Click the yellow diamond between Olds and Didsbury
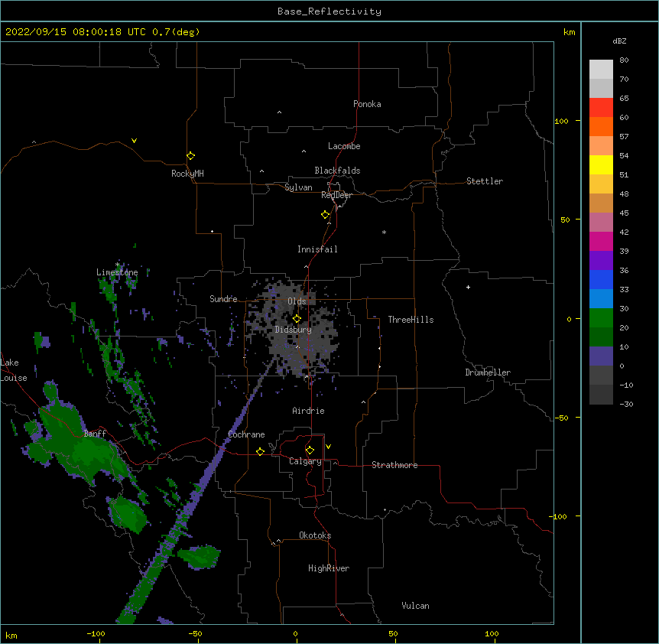 tap(297, 319)
